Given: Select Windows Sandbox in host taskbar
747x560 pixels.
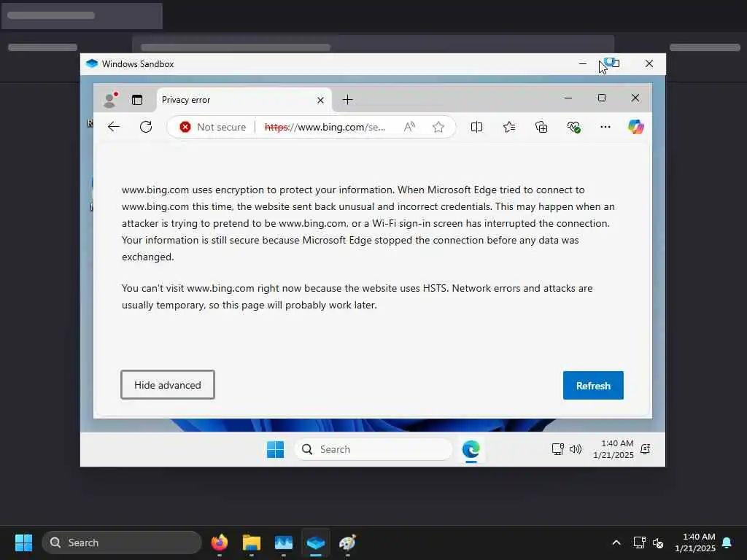Looking at the screenshot, I should (x=316, y=542).
